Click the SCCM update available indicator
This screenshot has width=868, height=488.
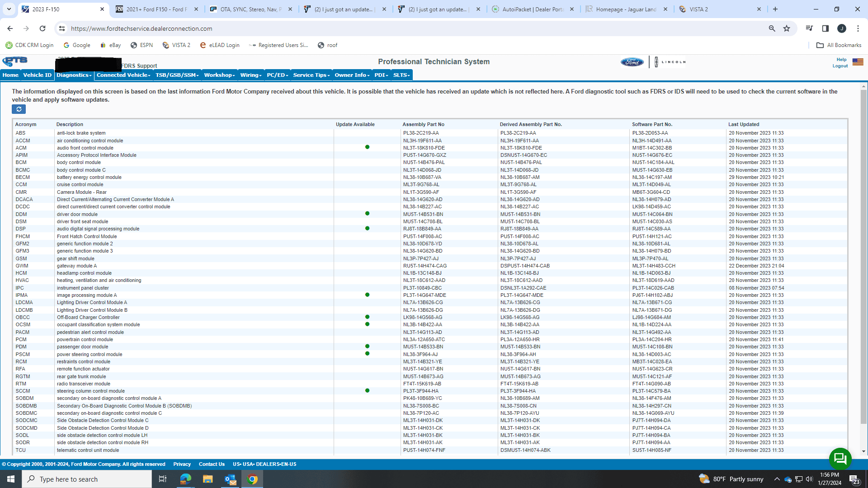click(367, 390)
